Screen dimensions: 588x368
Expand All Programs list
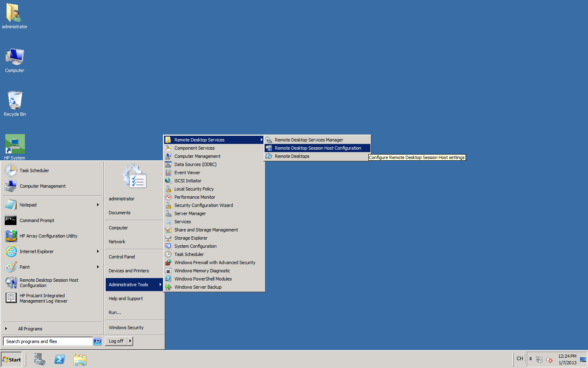[x=30, y=329]
